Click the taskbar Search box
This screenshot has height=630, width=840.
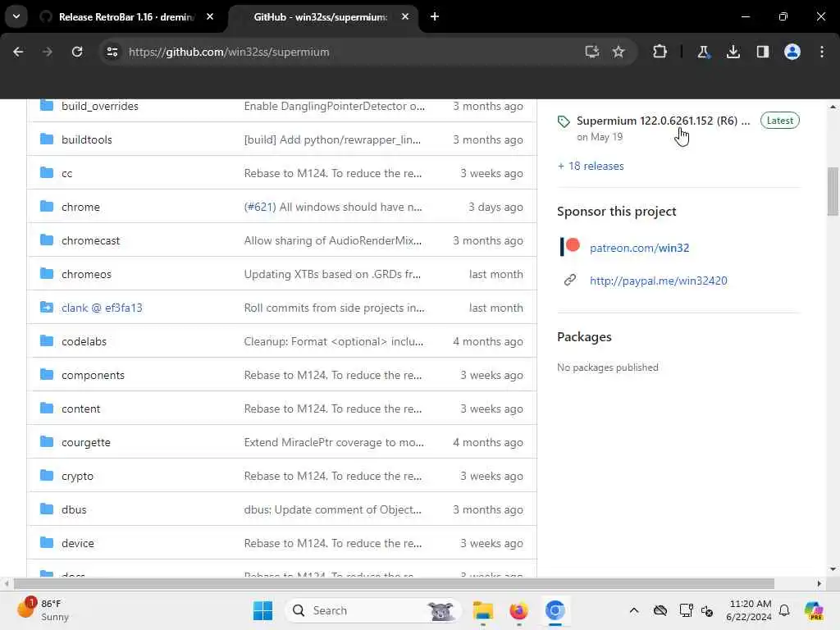373,610
